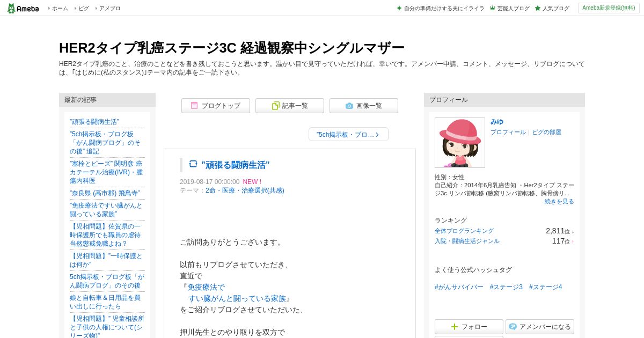
Task: Open 芸能人ブログ link
Action: tap(513, 9)
